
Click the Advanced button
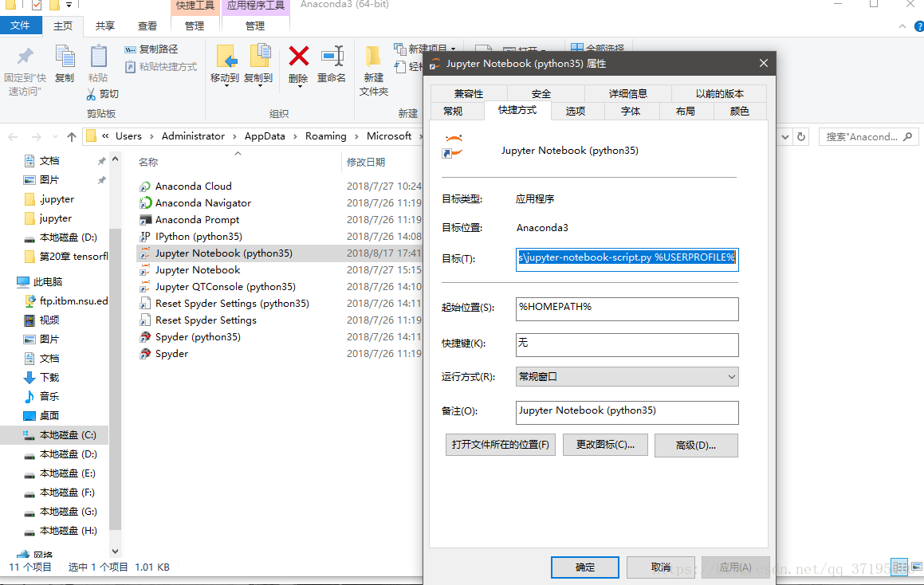point(696,446)
